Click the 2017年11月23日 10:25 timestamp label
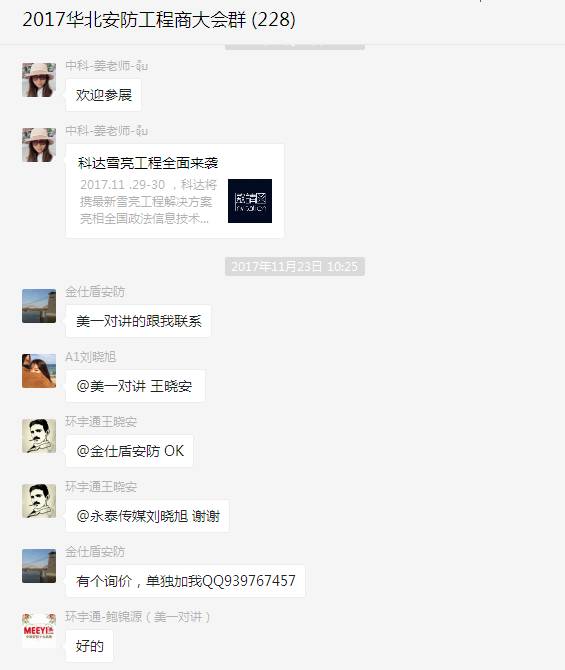565x670 pixels. coord(295,266)
